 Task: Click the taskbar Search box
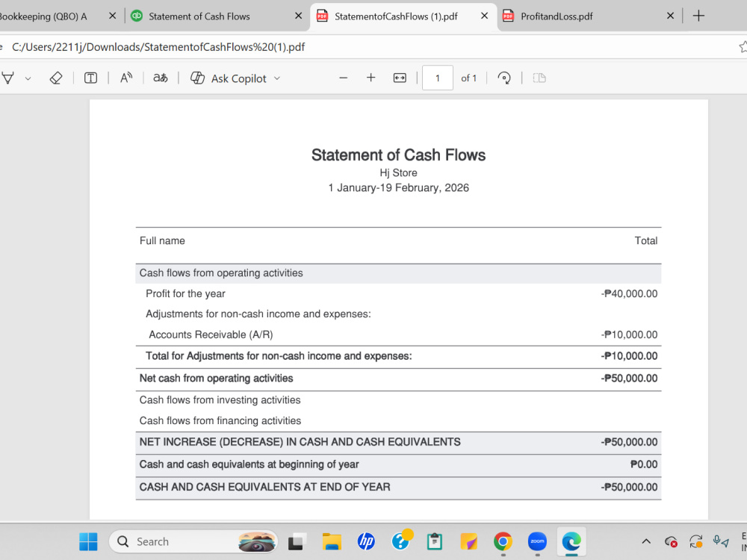[x=193, y=541]
